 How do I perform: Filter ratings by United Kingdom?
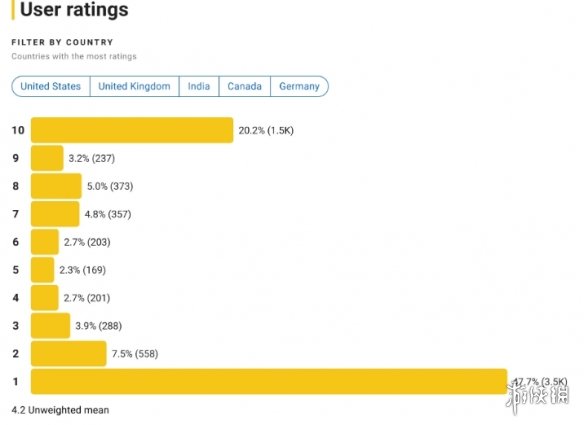[x=134, y=86]
